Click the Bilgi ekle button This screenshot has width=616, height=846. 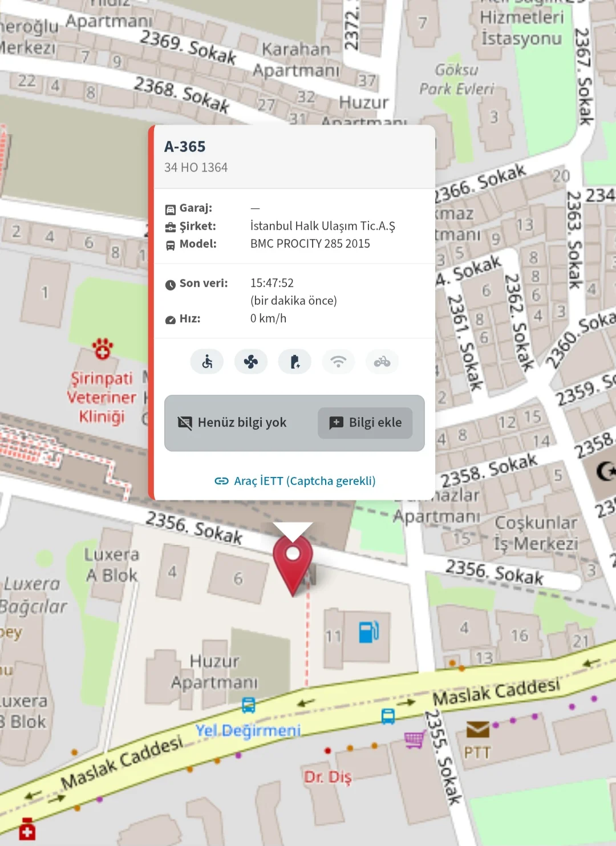point(365,423)
